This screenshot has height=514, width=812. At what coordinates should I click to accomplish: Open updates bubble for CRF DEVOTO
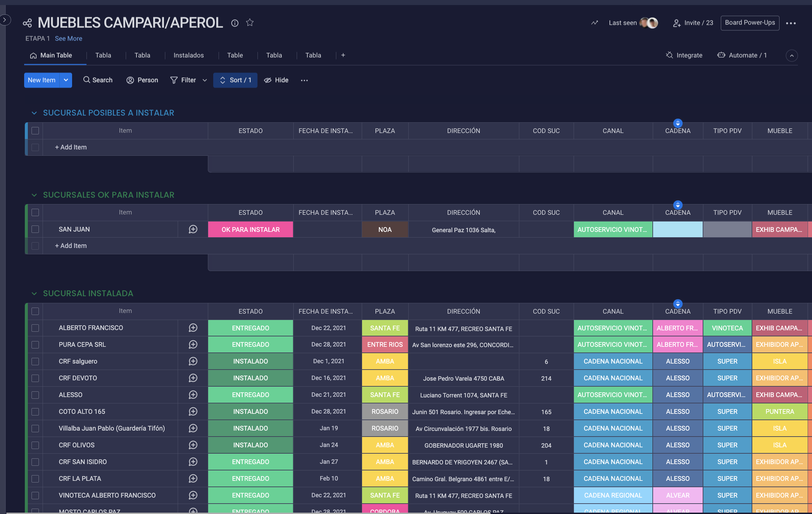point(193,378)
